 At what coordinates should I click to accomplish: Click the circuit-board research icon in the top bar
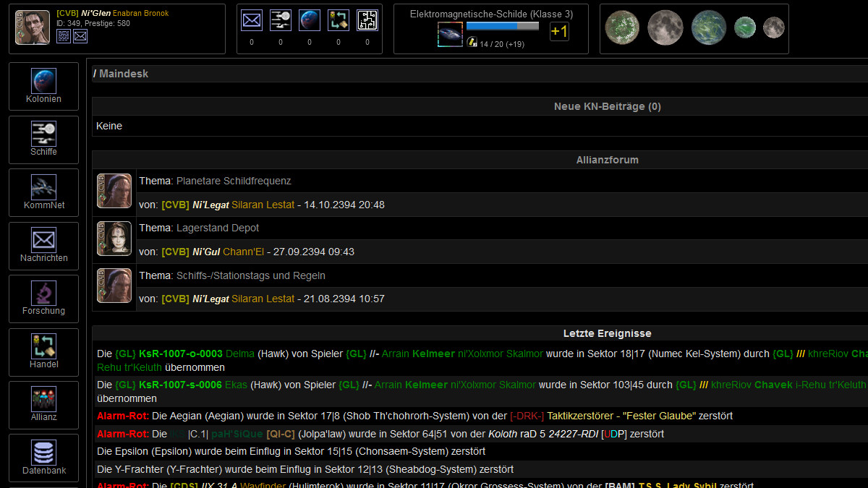coord(367,21)
